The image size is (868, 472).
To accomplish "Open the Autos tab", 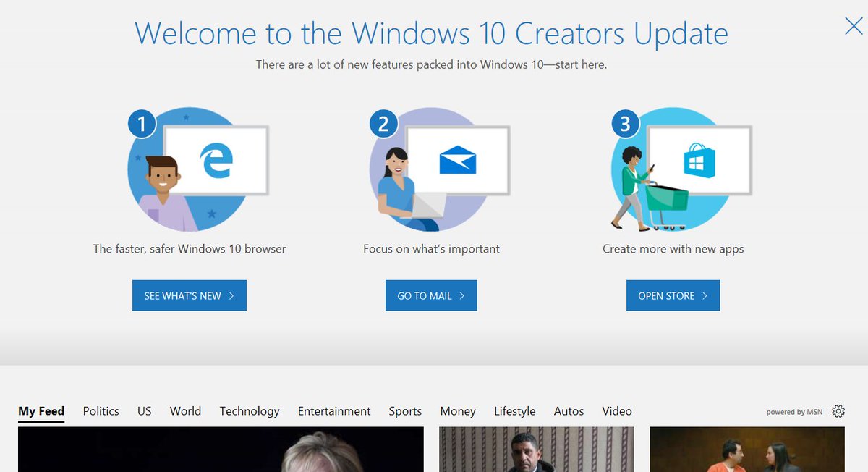I will point(569,411).
